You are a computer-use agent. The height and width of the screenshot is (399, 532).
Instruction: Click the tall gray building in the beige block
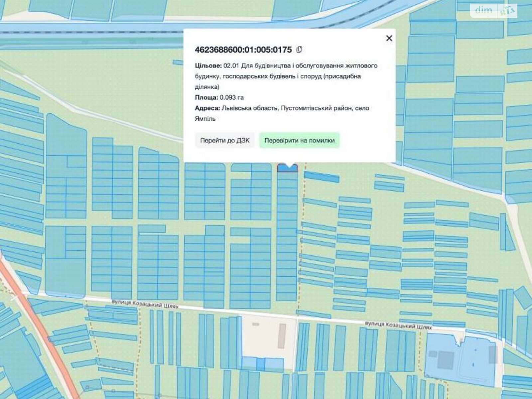[x=281, y=336]
